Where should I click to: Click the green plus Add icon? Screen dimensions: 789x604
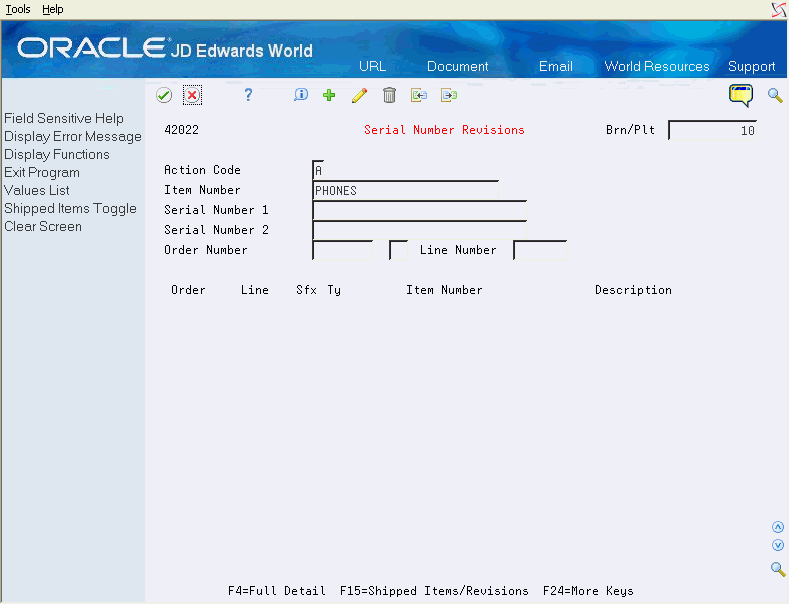point(329,95)
